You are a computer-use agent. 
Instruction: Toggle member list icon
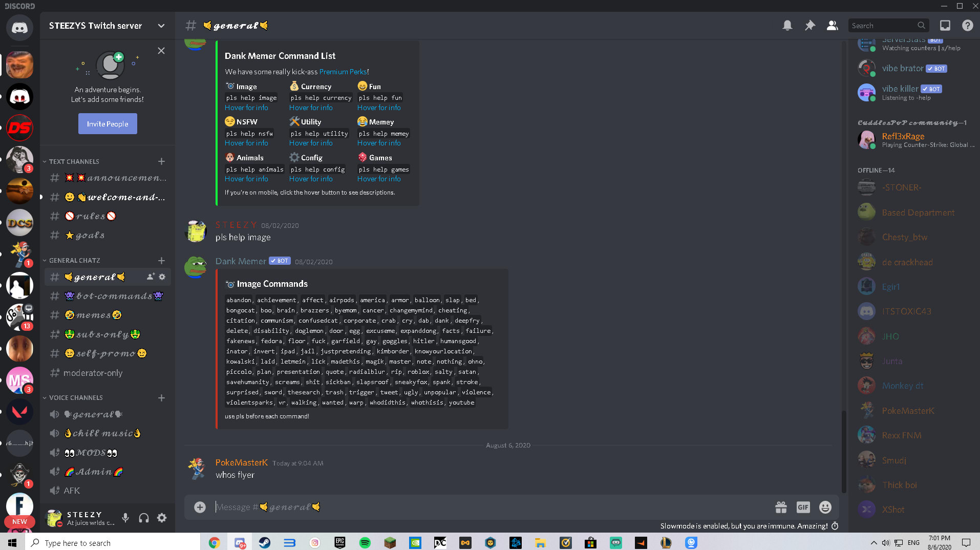click(x=833, y=26)
